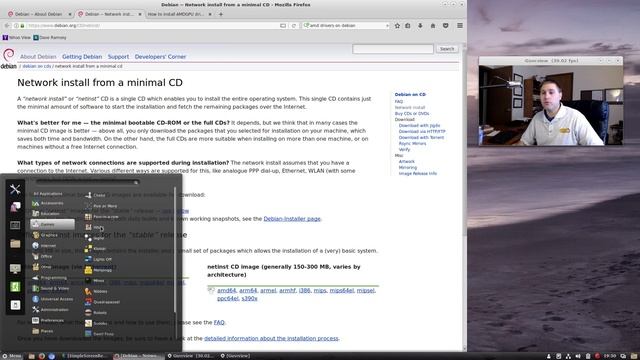
Task: Launch Lights Off game
Action: [x=98, y=259]
